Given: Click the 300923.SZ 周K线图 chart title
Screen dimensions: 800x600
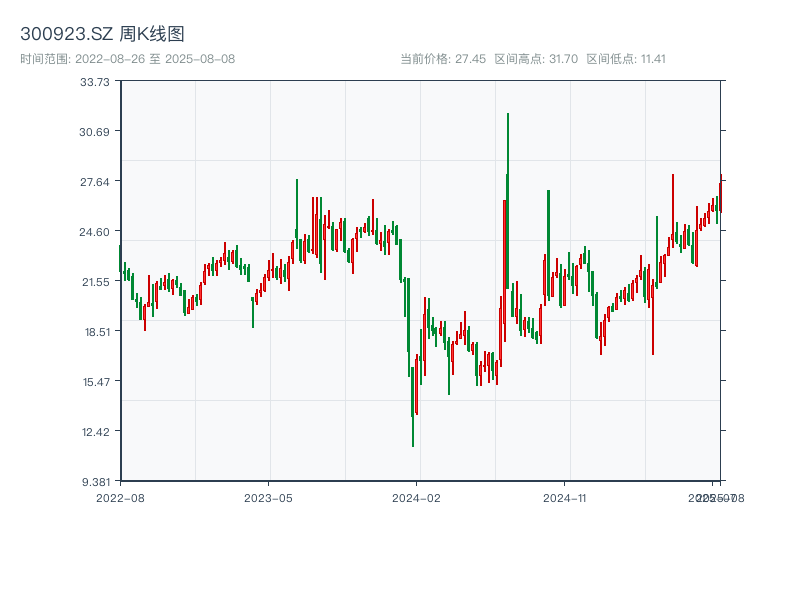Looking at the screenshot, I should 102,34.
